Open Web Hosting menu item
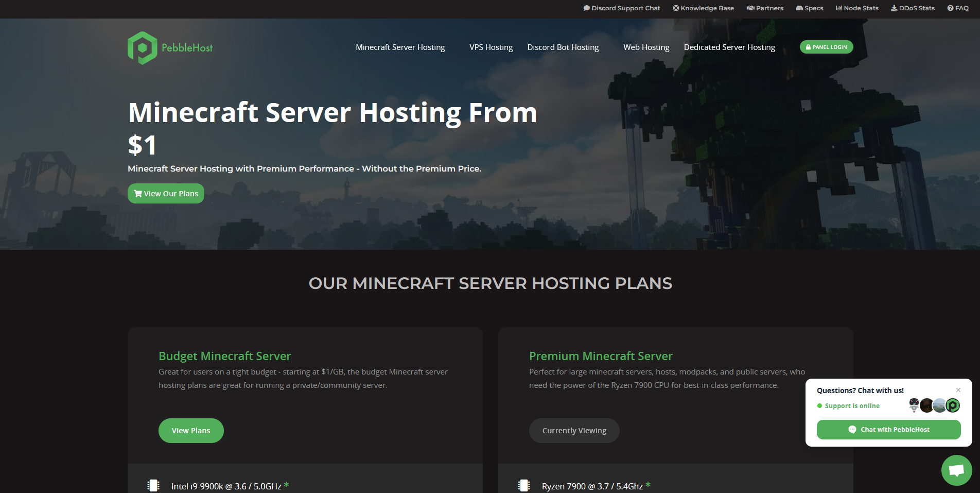Screen dimensions: 980x493 646,47
